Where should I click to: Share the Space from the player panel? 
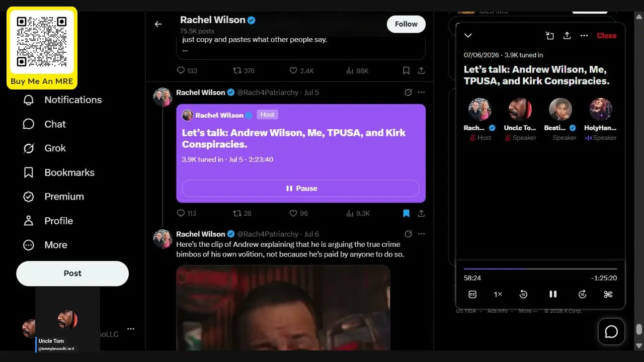point(567,36)
